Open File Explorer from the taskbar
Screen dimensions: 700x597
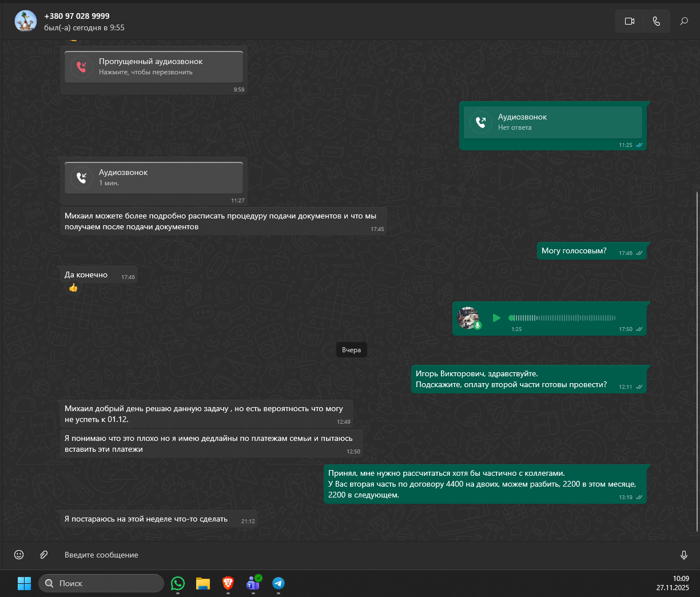(x=203, y=583)
